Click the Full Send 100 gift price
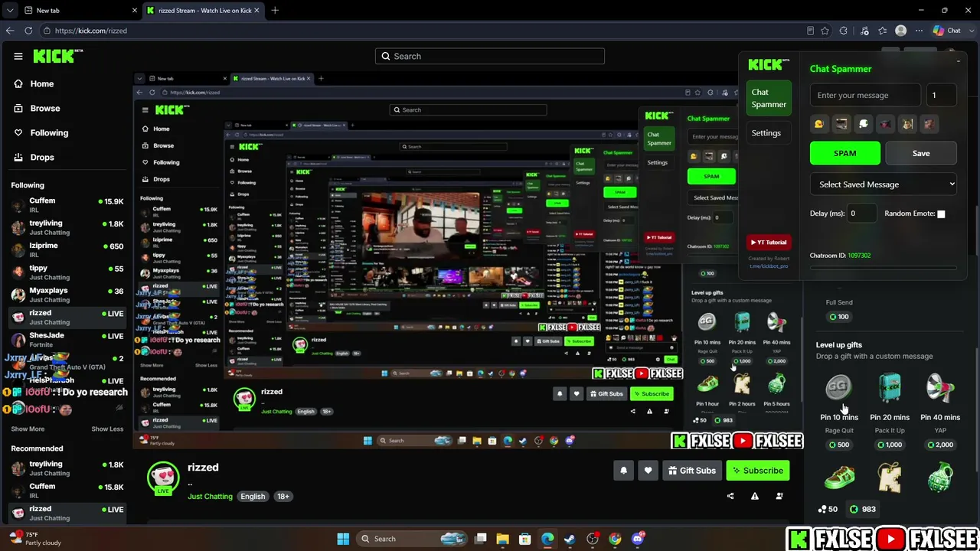Viewport: 980px width, 551px height. (838, 317)
